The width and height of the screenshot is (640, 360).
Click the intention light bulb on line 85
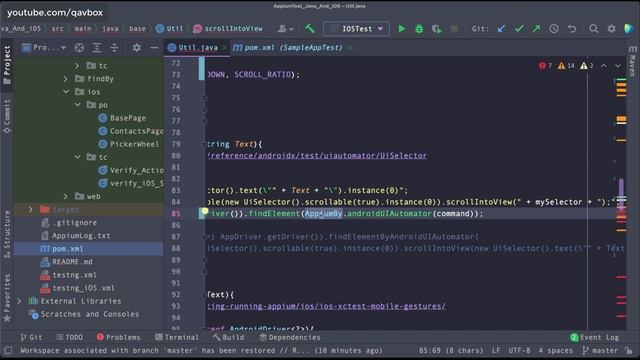pos(204,211)
